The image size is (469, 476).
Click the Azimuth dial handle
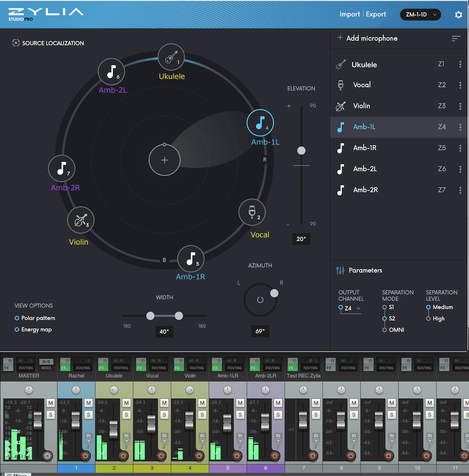pyautogui.click(x=274, y=293)
